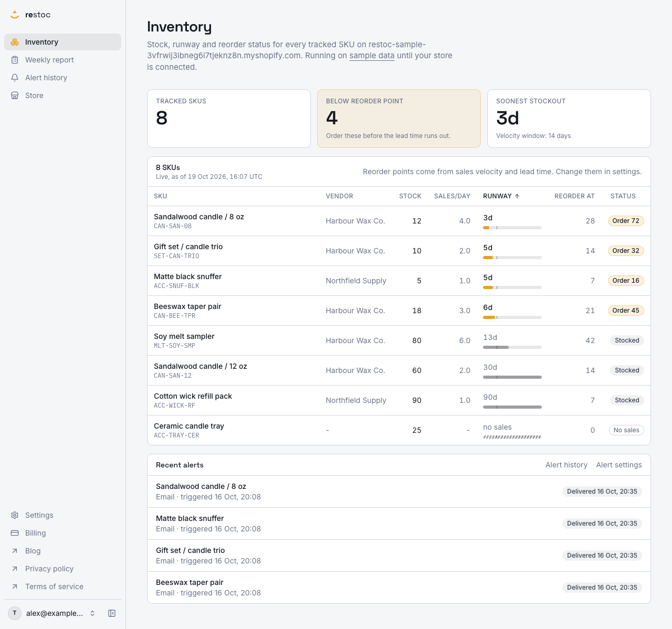Click the No sales status badge

coord(626,430)
